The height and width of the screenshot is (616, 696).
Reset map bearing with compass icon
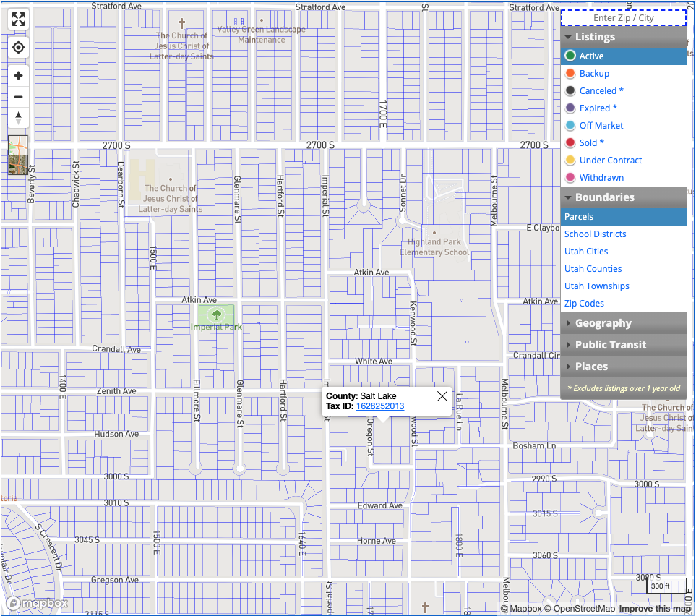[18, 118]
